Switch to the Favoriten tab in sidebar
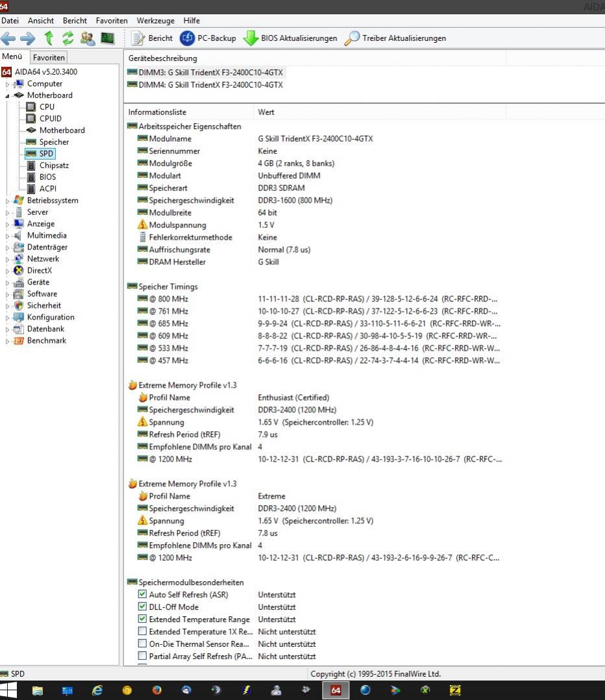The height and width of the screenshot is (700, 605). point(49,57)
